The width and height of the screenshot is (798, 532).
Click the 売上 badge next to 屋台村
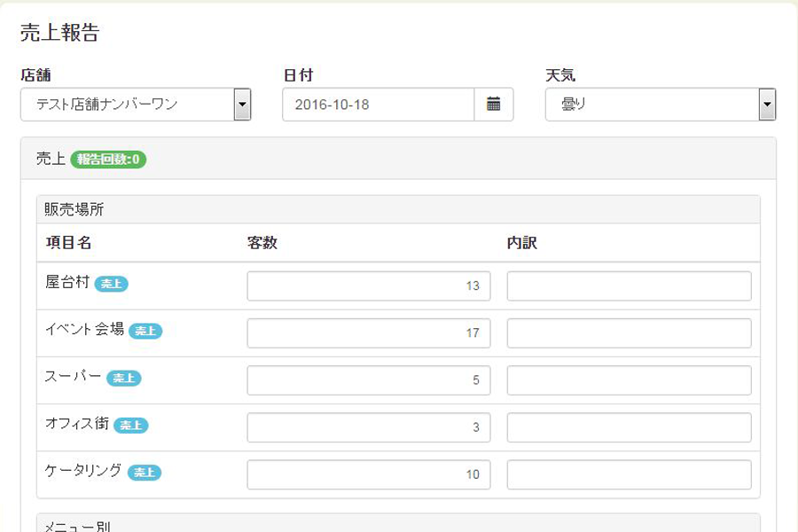[112, 284]
